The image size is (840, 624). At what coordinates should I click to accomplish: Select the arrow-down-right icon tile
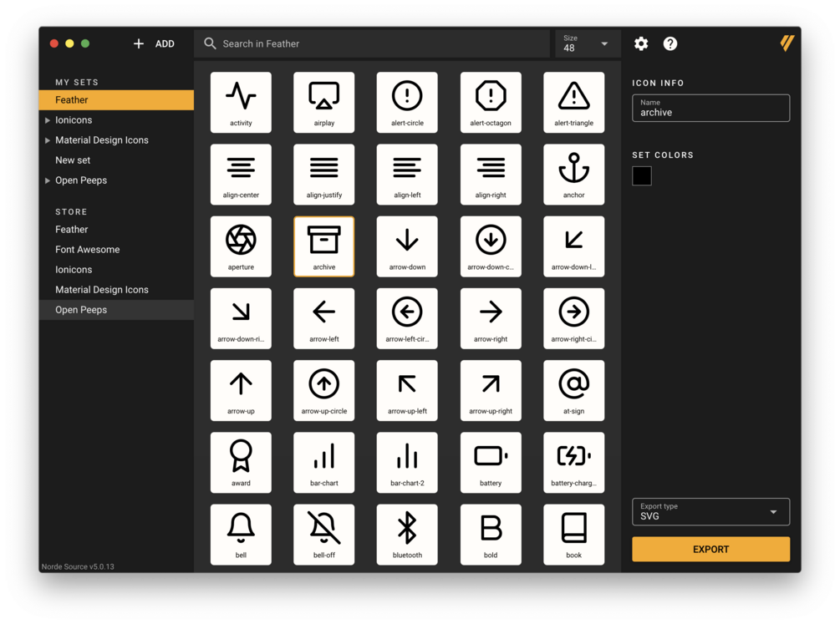241,318
